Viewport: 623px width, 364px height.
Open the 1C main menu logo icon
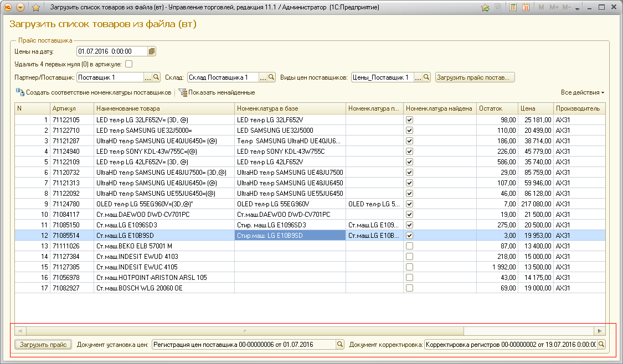tap(8, 7)
